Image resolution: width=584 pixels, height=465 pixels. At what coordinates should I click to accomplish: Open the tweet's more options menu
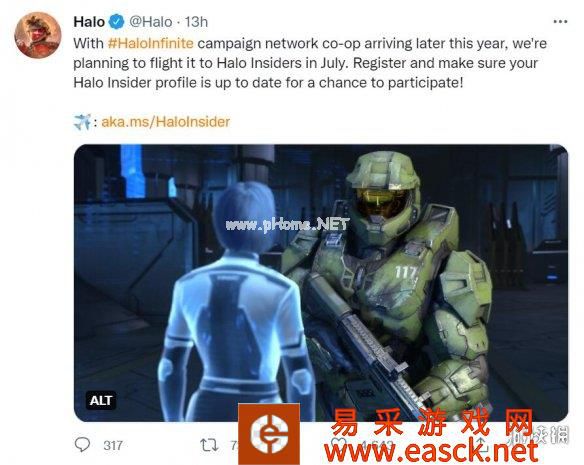560,22
